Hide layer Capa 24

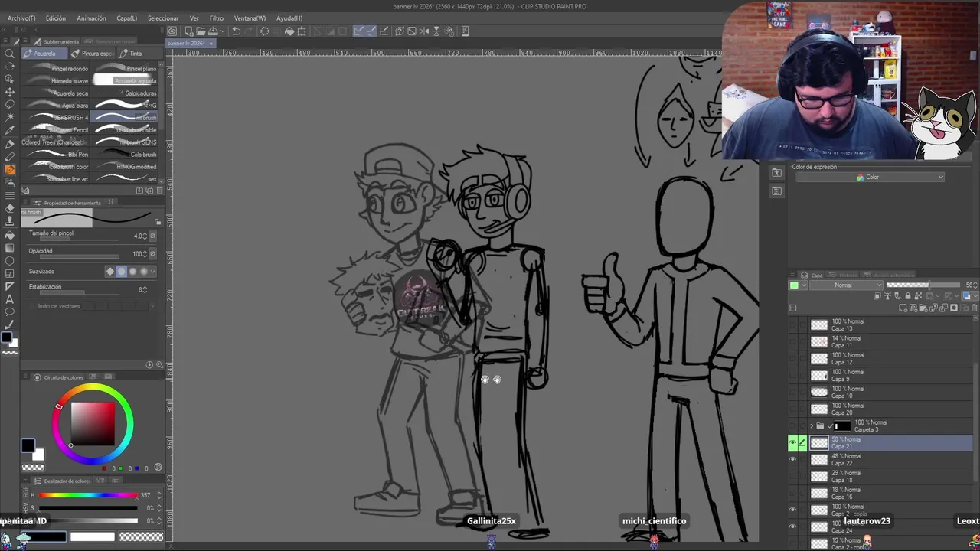coord(792,527)
